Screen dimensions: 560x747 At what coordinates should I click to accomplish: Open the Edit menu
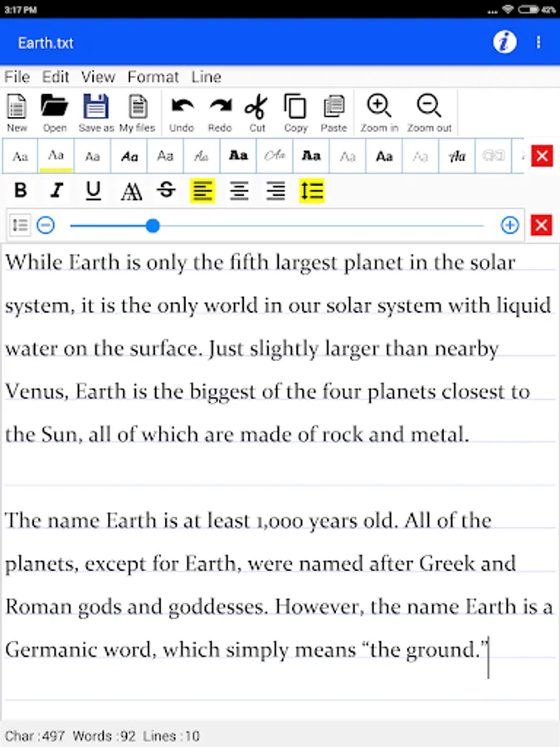tap(56, 76)
